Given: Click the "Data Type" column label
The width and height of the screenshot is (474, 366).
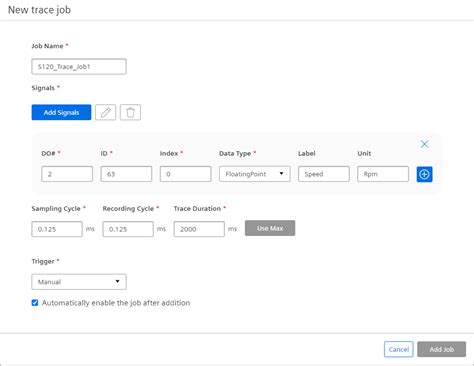Looking at the screenshot, I should click(x=235, y=153).
